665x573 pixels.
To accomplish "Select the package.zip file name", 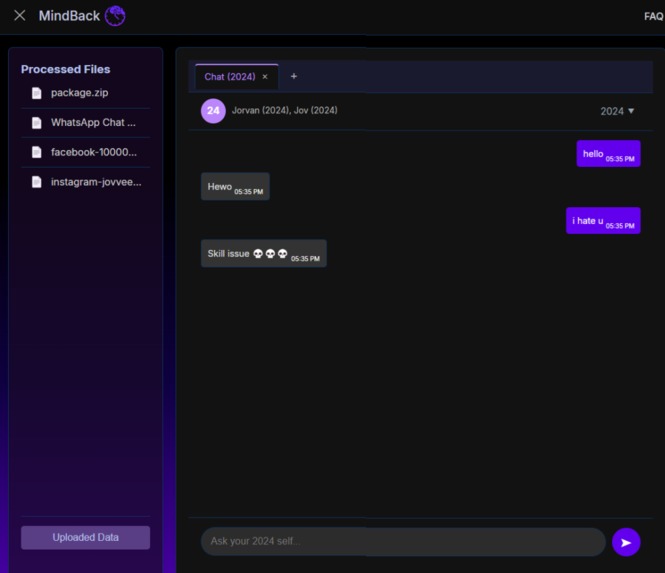I will pyautogui.click(x=79, y=92).
